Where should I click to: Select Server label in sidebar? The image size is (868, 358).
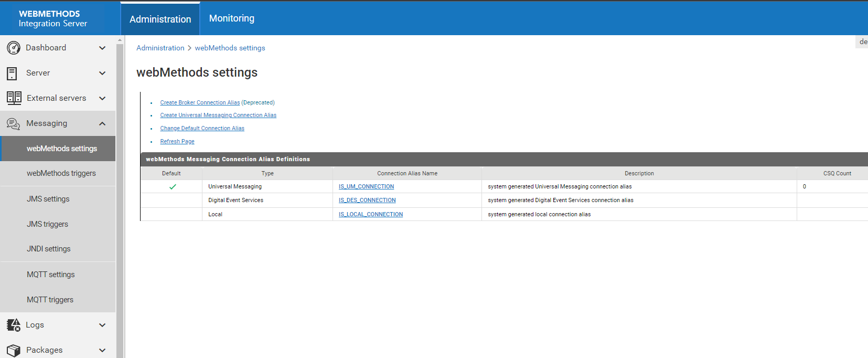pyautogui.click(x=38, y=73)
